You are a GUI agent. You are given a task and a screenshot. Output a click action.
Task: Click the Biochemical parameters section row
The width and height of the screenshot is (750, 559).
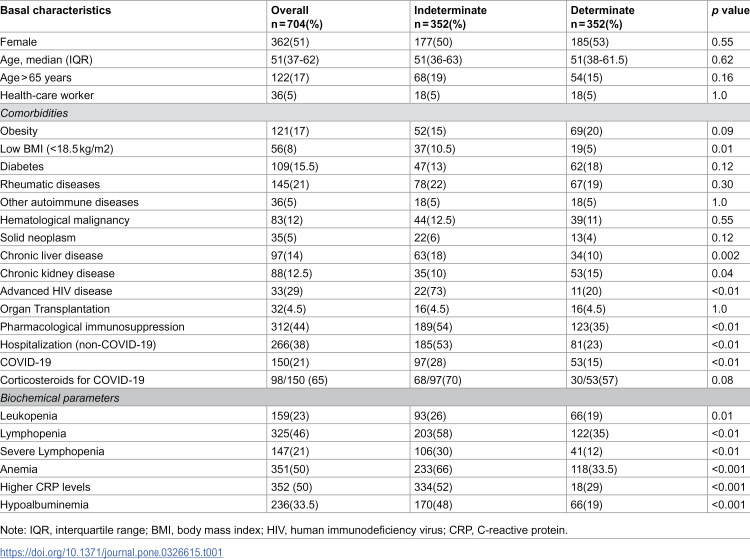[375, 398]
